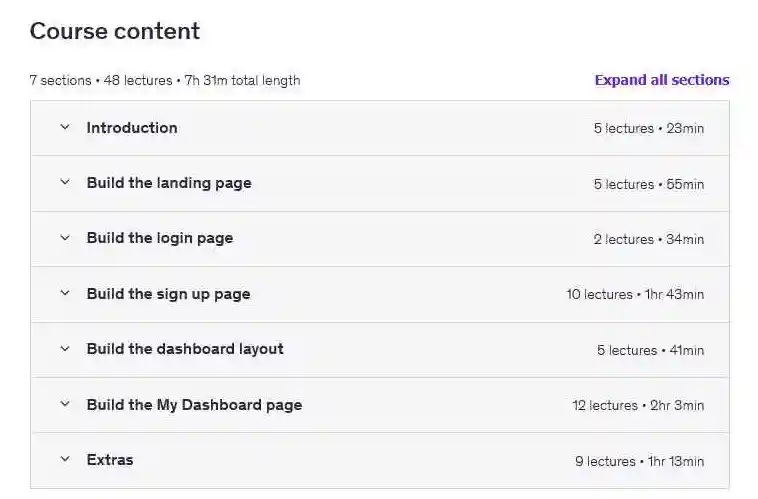
Task: Click the chevron icon beside Extras
Action: tap(65, 460)
